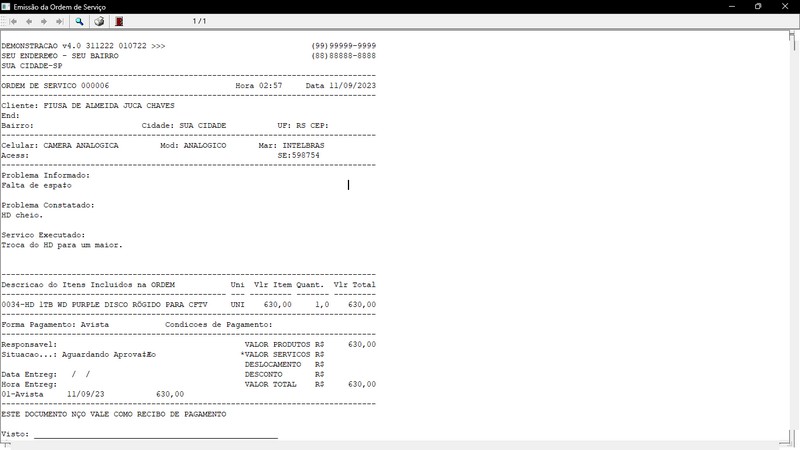Minimize the Emissão da Ordem de Serviço window
Image resolution: width=800 pixels, height=450 pixels.
click(x=732, y=7)
